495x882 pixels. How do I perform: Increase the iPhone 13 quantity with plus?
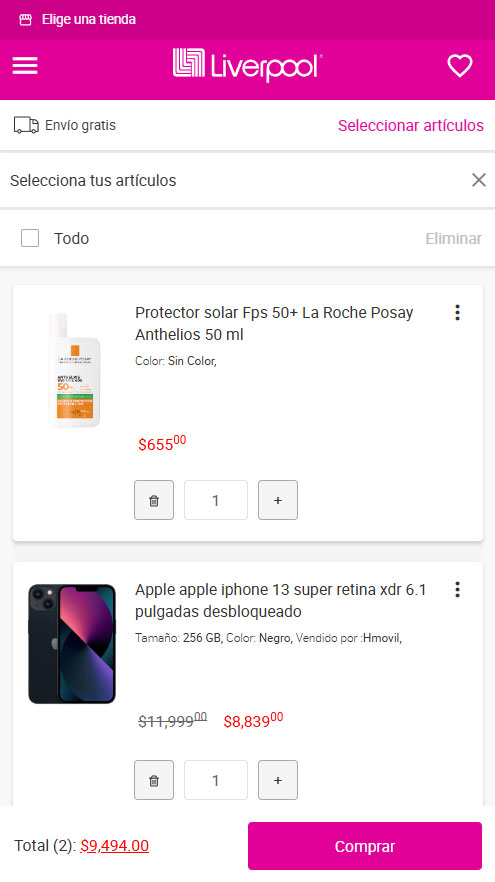[x=278, y=780]
